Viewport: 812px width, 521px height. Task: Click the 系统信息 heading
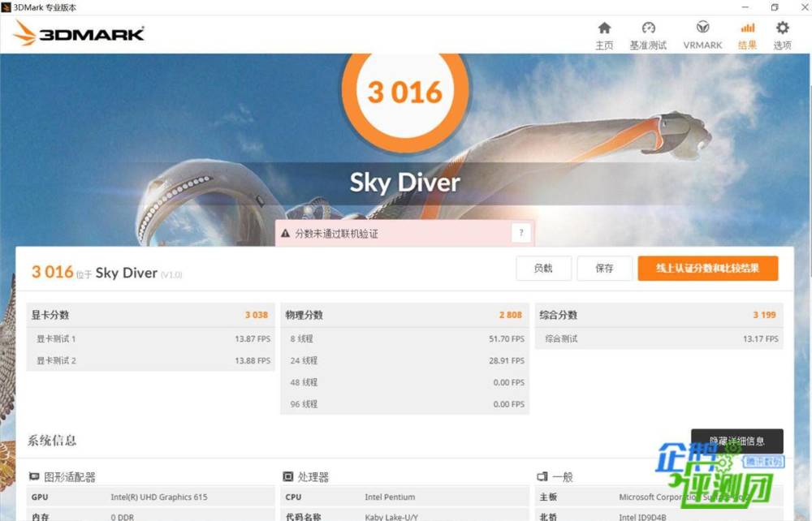click(x=52, y=441)
